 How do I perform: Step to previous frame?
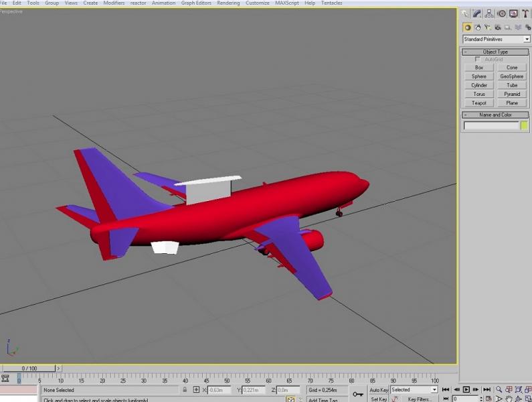[x=456, y=389]
